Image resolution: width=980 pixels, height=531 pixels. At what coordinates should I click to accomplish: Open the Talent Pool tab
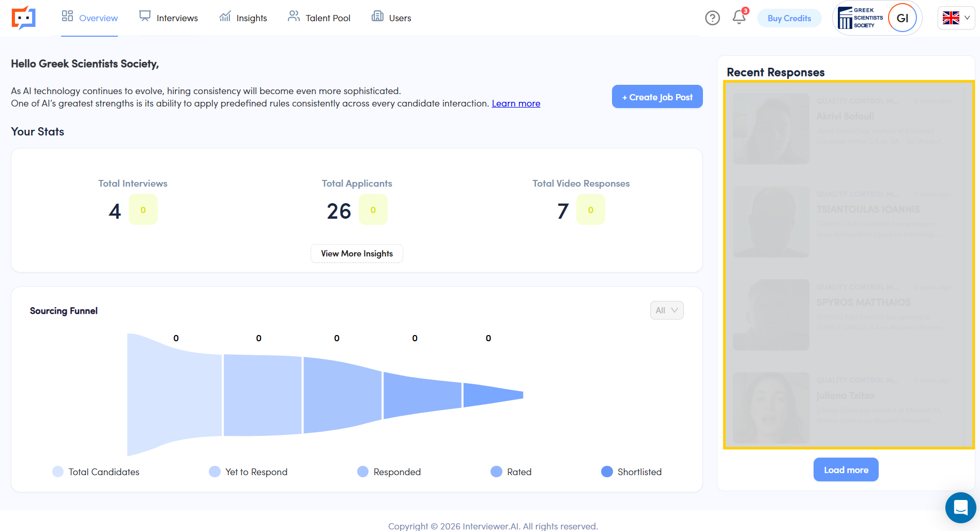(319, 18)
